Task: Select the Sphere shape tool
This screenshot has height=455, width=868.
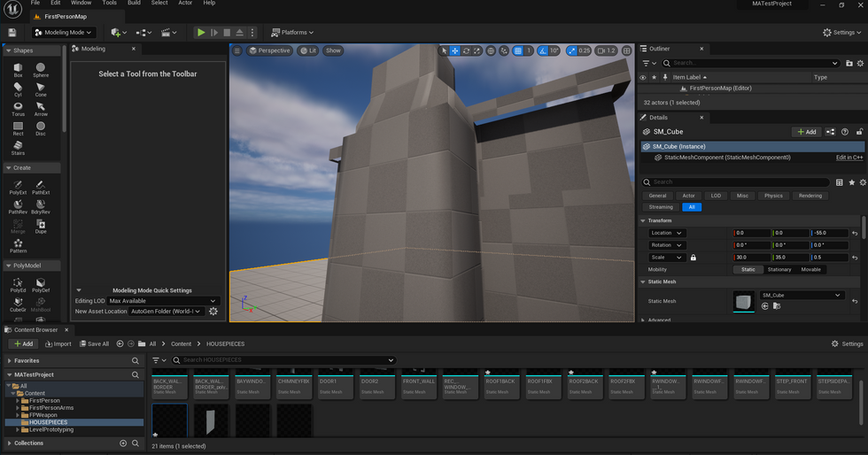Action: tap(41, 68)
